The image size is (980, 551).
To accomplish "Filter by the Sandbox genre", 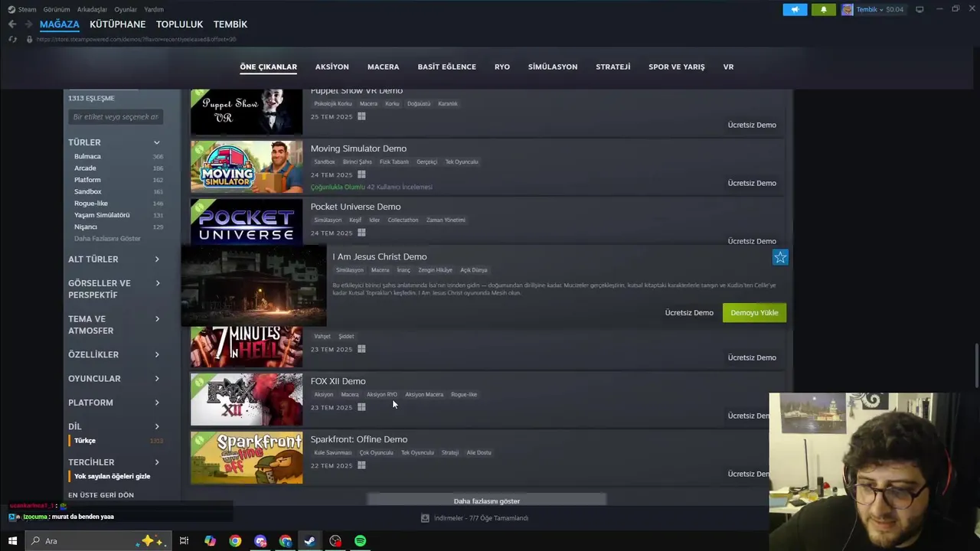I will tap(87, 191).
